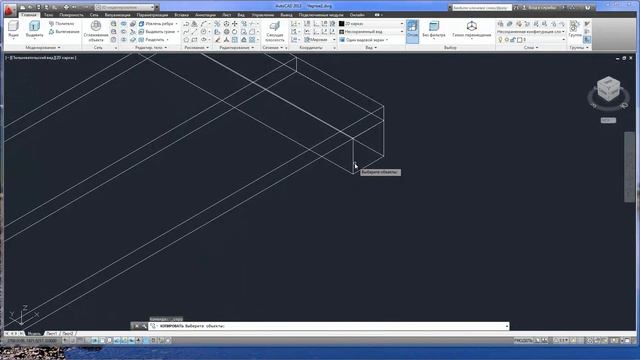Open the layer state configuration dropdown

531,31
